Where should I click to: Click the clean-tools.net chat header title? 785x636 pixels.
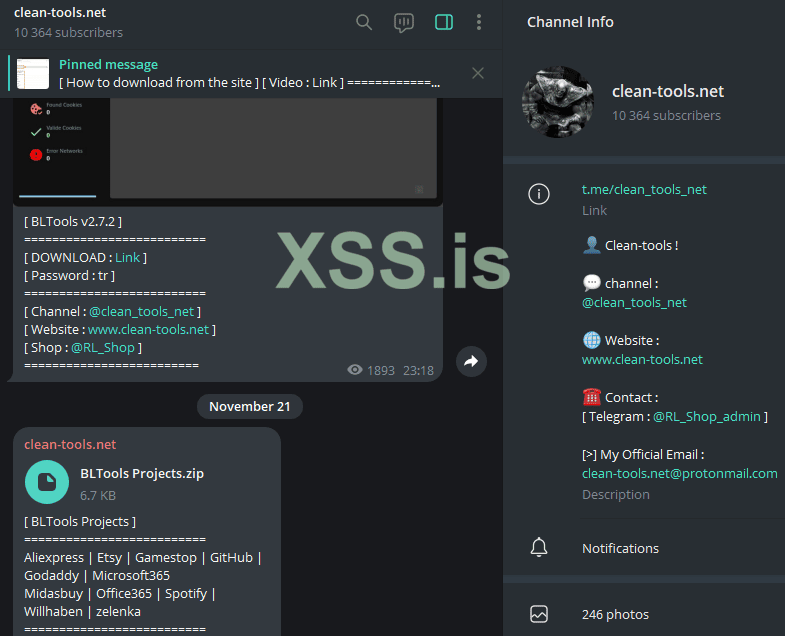[x=60, y=13]
